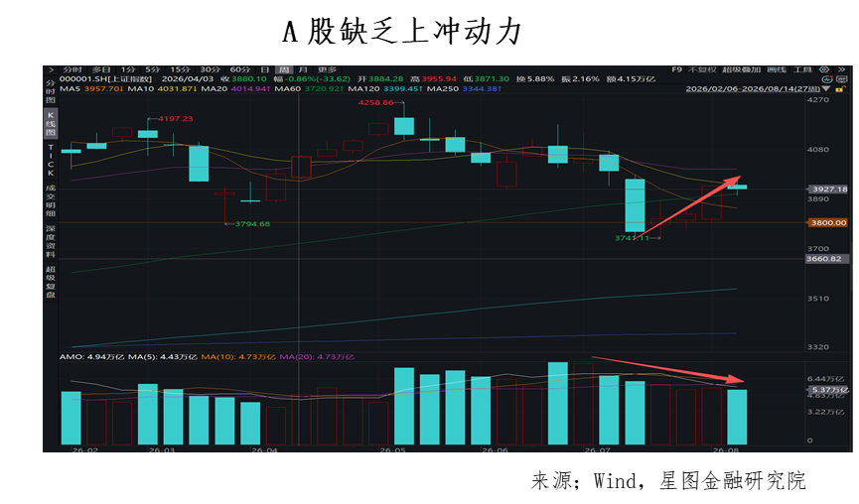The height and width of the screenshot is (504, 859).
Task: Click the keyboard icon below toolbar
Action: click(842, 79)
